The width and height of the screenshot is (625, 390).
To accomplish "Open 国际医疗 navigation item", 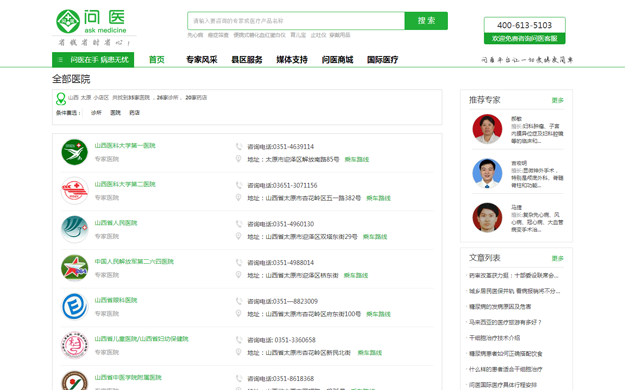I will click(383, 60).
